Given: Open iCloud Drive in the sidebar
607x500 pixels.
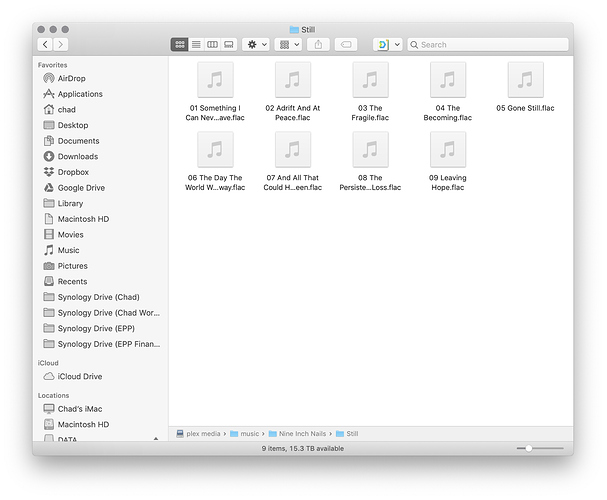Looking at the screenshot, I should point(101,376).
